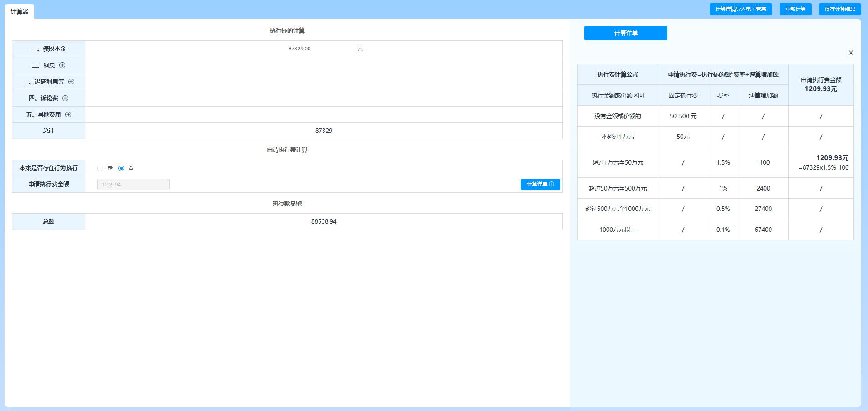Image resolution: width=868 pixels, height=411 pixels.
Task: Add an item with the plus icon next to 迟延利息等
Action: point(71,82)
